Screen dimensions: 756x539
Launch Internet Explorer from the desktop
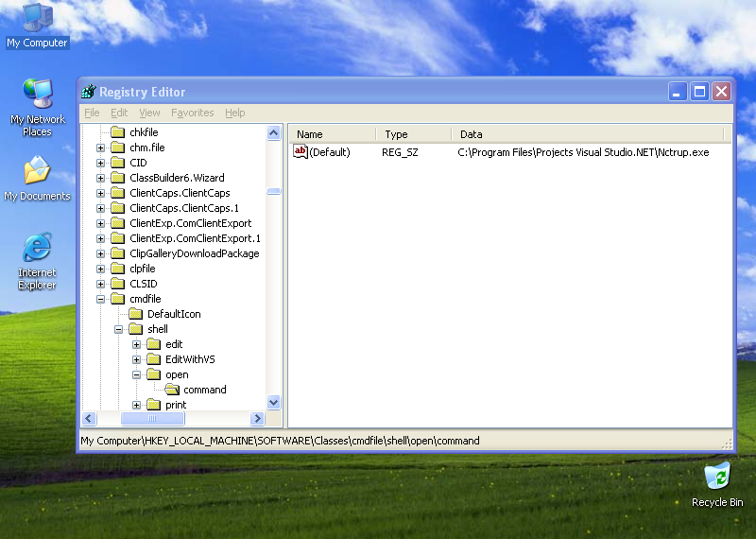[37, 251]
